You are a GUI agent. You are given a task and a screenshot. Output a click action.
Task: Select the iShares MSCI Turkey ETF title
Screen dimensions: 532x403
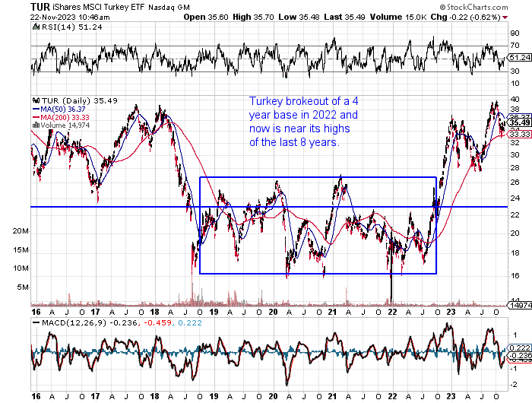point(99,7)
